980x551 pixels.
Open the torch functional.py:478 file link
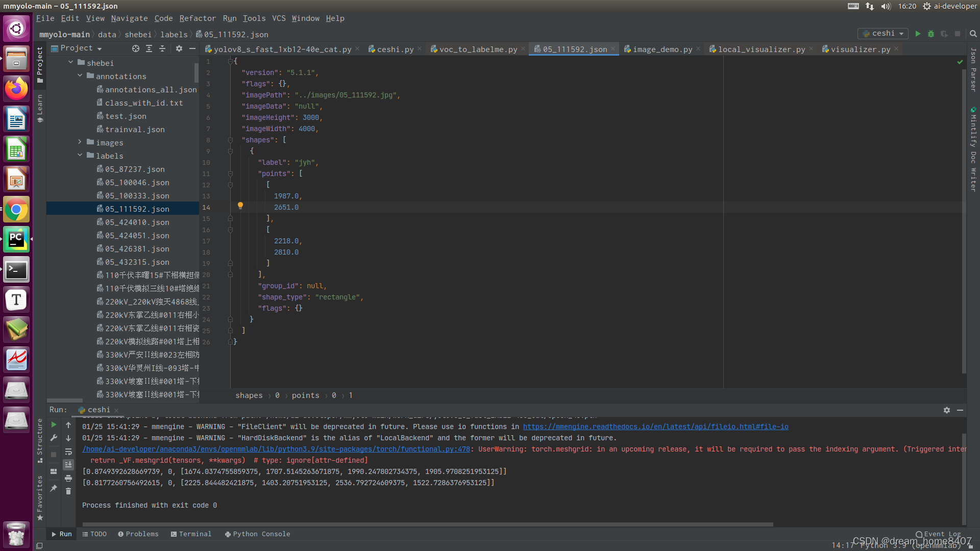[276, 449]
